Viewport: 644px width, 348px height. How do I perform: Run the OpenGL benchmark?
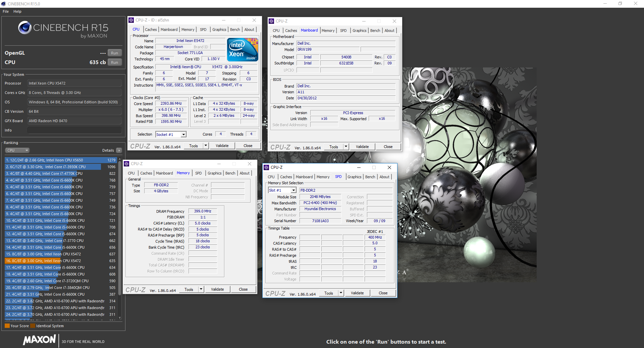(x=115, y=53)
